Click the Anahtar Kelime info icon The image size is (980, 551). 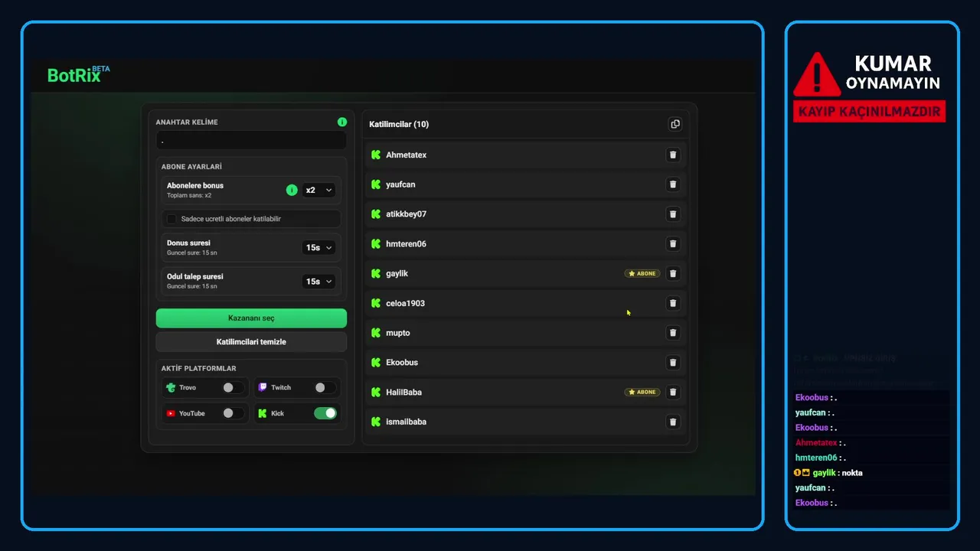point(342,122)
